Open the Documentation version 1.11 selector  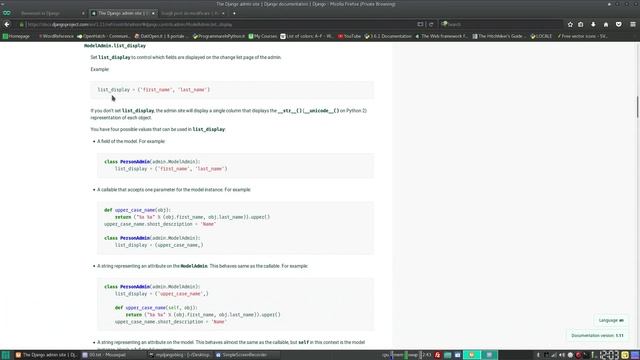point(597,336)
